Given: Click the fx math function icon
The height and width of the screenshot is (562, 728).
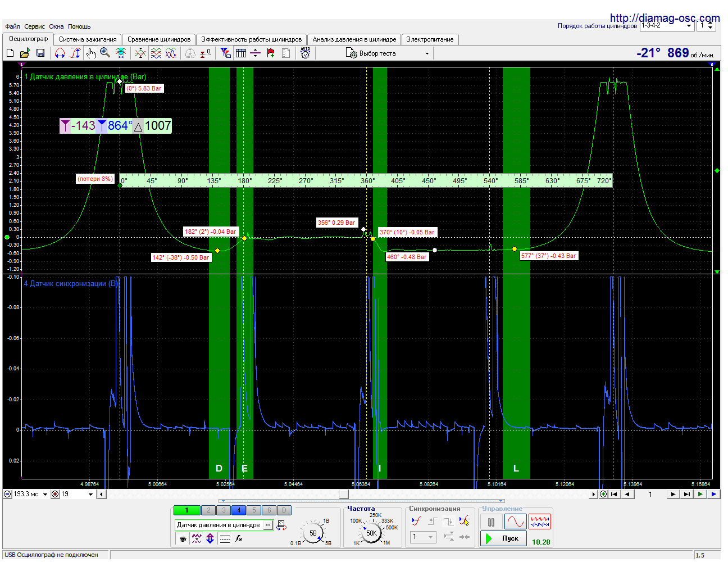Looking at the screenshot, I should pos(239,538).
